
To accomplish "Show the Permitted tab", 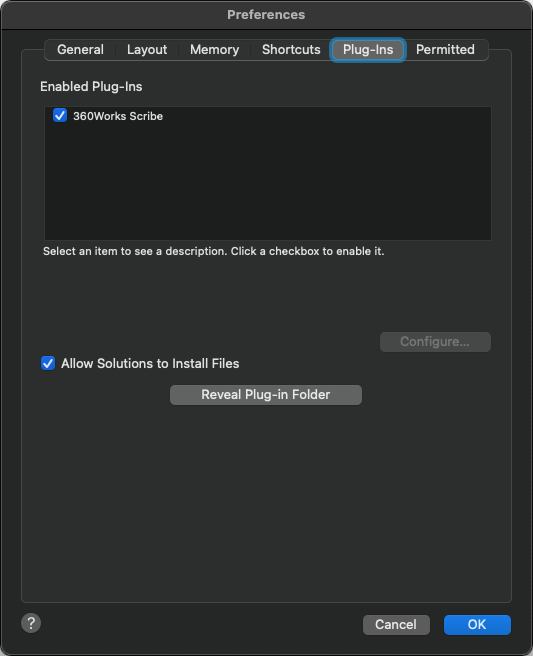I will [445, 50].
